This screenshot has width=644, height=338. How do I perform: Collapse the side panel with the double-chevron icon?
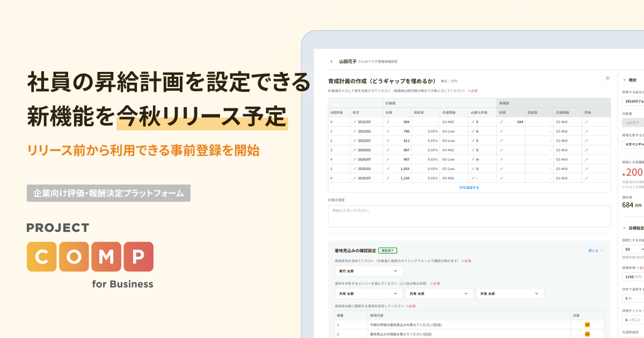[x=608, y=78]
